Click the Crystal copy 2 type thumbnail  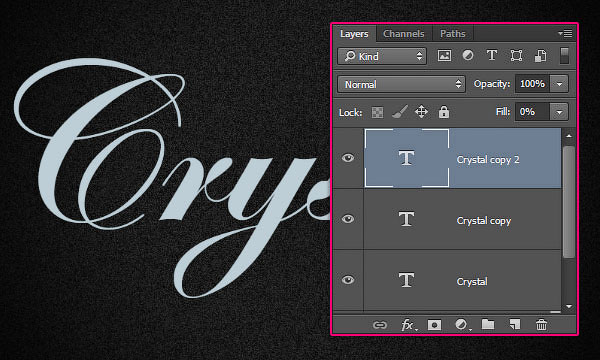pos(407,158)
